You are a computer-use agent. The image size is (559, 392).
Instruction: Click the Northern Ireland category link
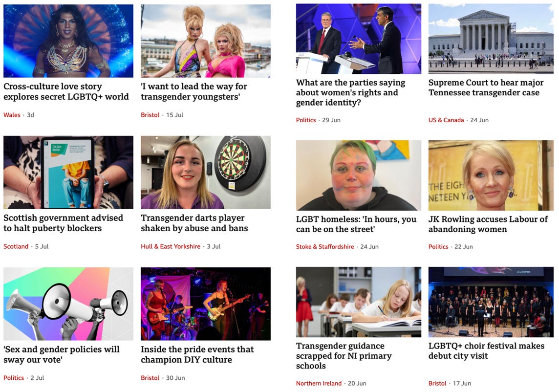[319, 383]
